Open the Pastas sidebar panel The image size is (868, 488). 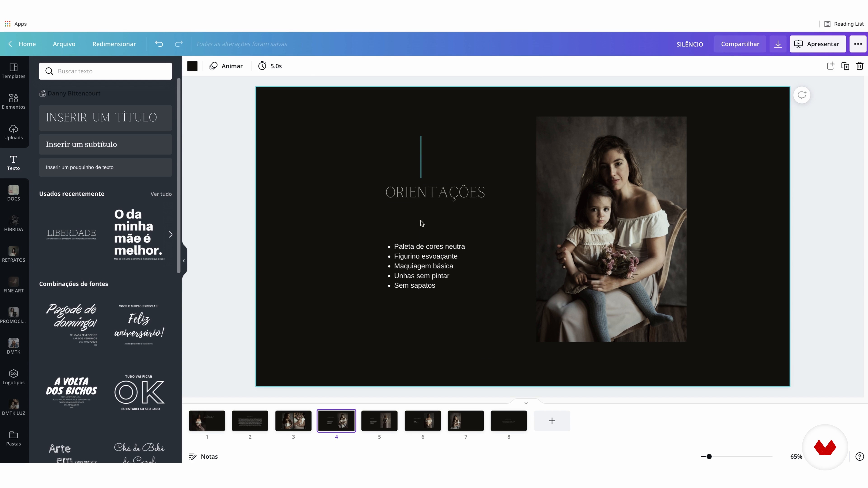point(14,439)
